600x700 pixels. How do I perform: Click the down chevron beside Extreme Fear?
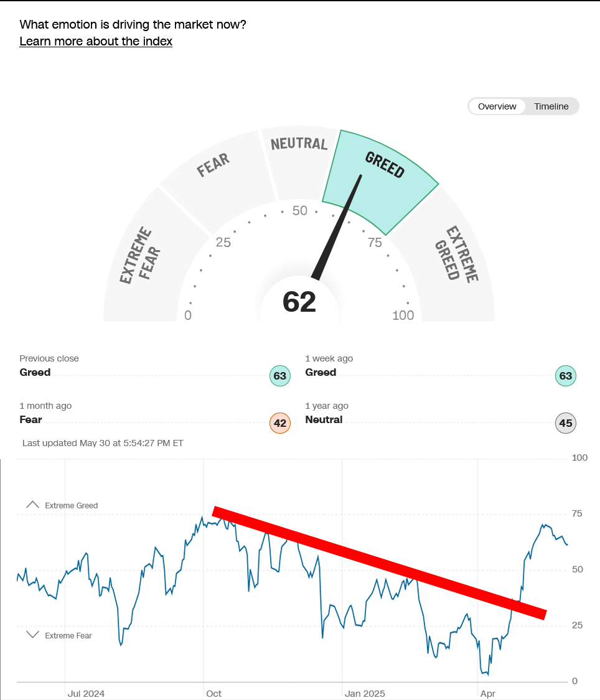tap(32, 635)
